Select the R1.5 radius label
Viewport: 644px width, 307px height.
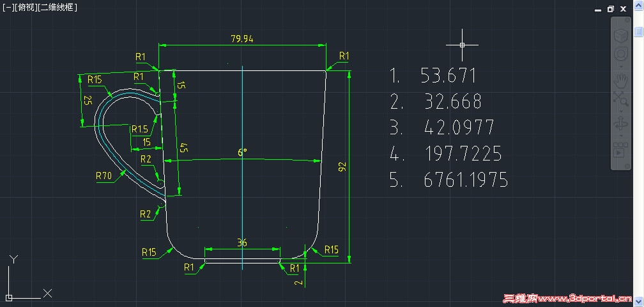140,129
